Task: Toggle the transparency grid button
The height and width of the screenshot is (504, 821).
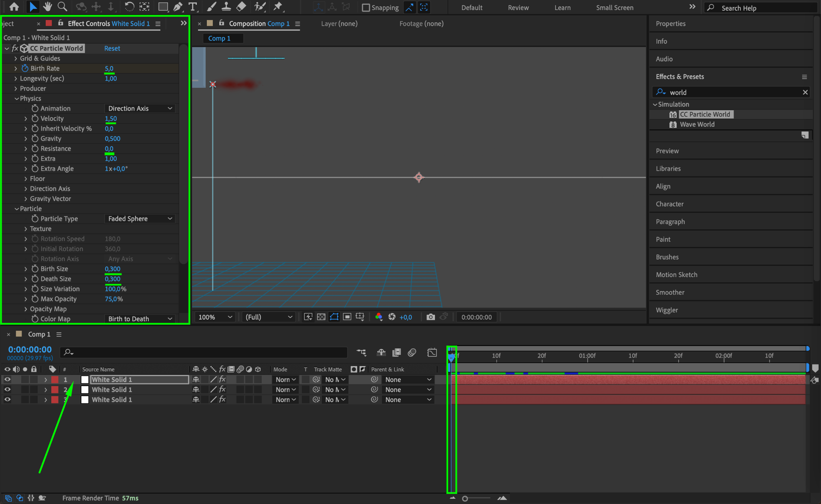Action: (321, 317)
